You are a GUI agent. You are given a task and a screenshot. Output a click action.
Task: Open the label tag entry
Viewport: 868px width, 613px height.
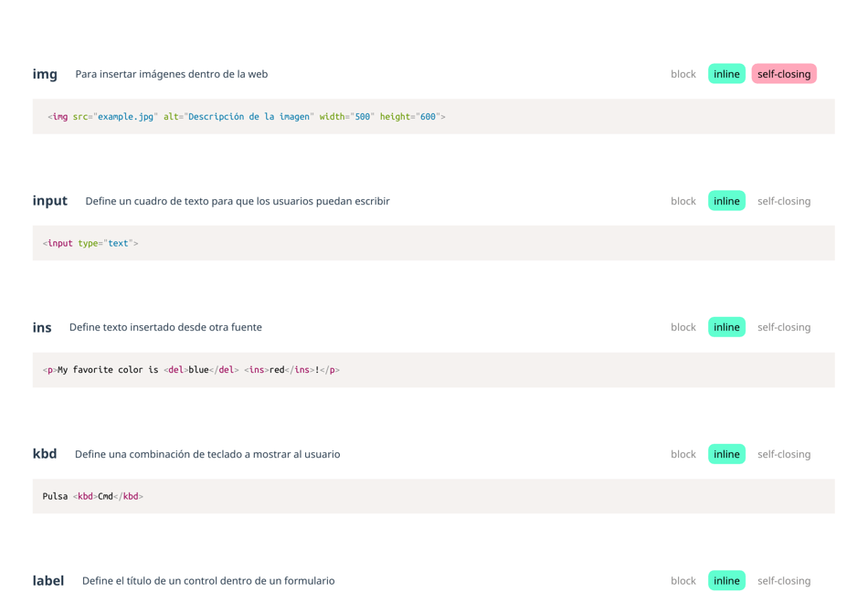click(48, 580)
